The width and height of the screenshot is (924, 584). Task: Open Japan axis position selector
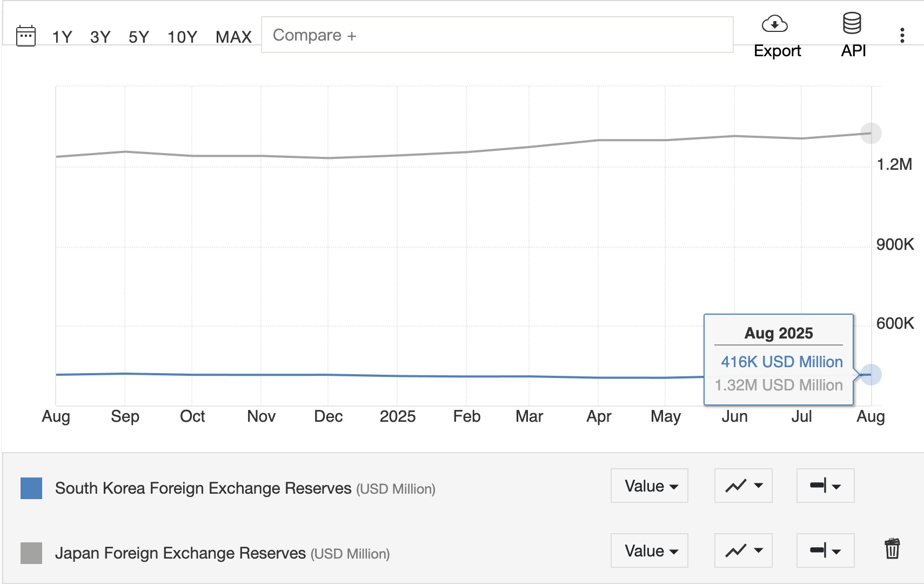click(825, 550)
